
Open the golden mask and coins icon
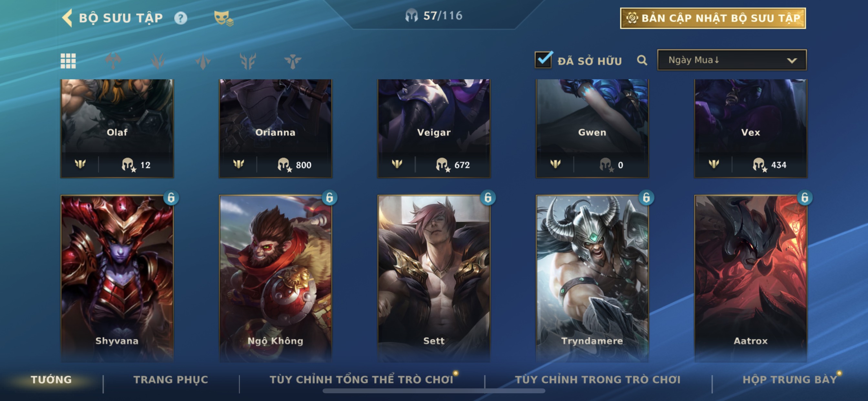223,18
